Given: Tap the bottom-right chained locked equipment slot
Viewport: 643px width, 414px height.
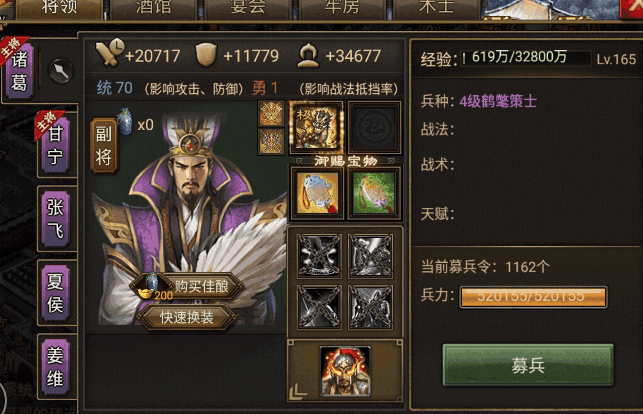Looking at the screenshot, I should (x=370, y=307).
